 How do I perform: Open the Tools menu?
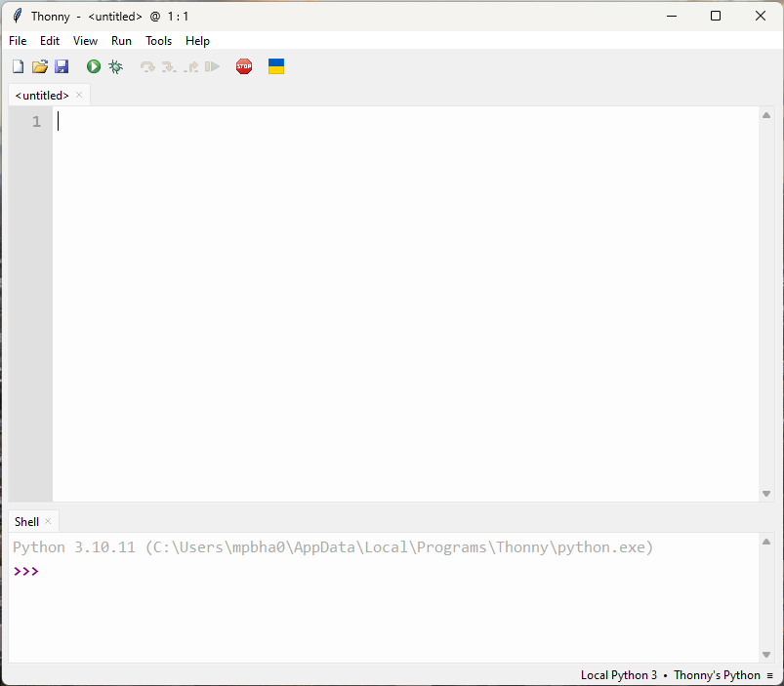tap(158, 40)
